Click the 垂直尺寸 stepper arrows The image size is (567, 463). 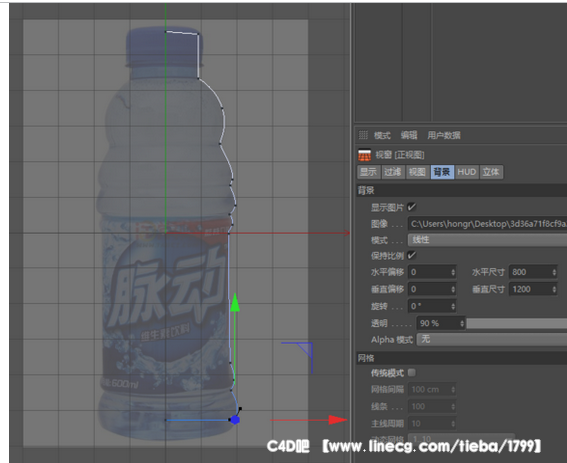(x=554, y=289)
